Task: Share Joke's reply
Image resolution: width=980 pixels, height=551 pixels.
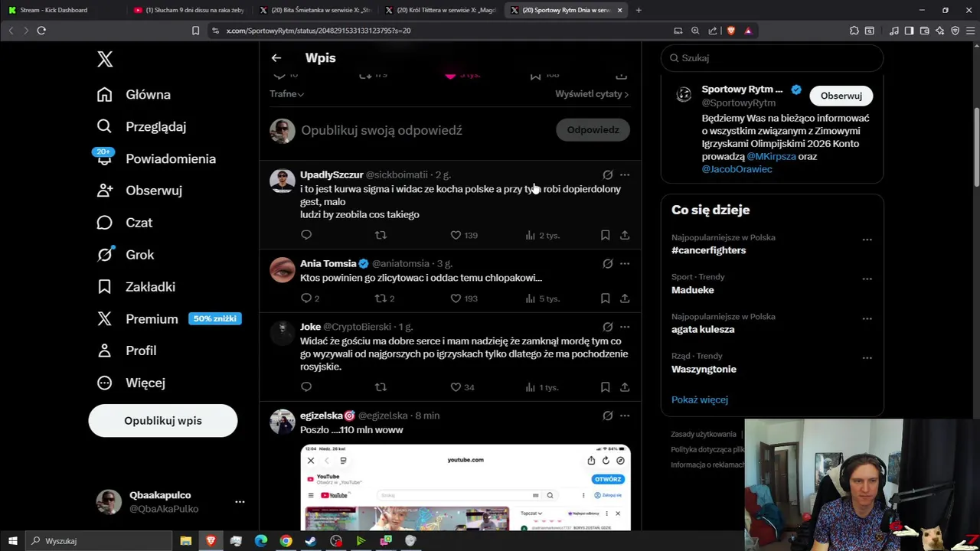Action: [625, 387]
